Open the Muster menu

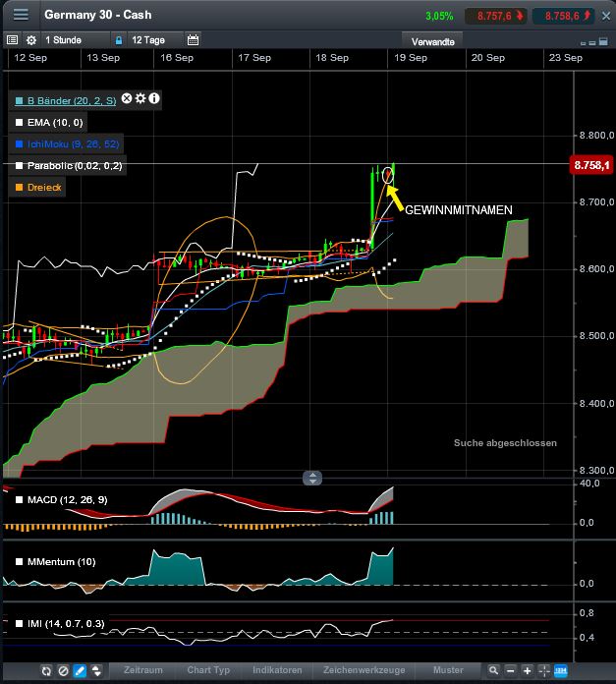click(x=448, y=670)
